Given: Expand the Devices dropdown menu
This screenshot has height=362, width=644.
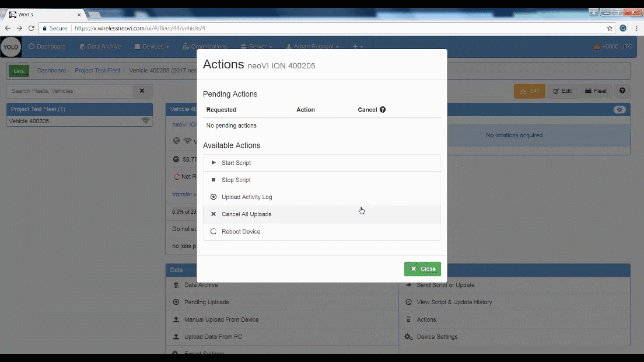Looking at the screenshot, I should pyautogui.click(x=152, y=47).
